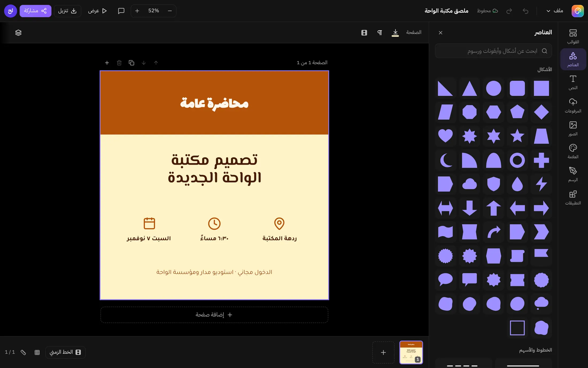The height and width of the screenshot is (368, 588).
Task: Click the undo arrow icon
Action: (x=525, y=11)
